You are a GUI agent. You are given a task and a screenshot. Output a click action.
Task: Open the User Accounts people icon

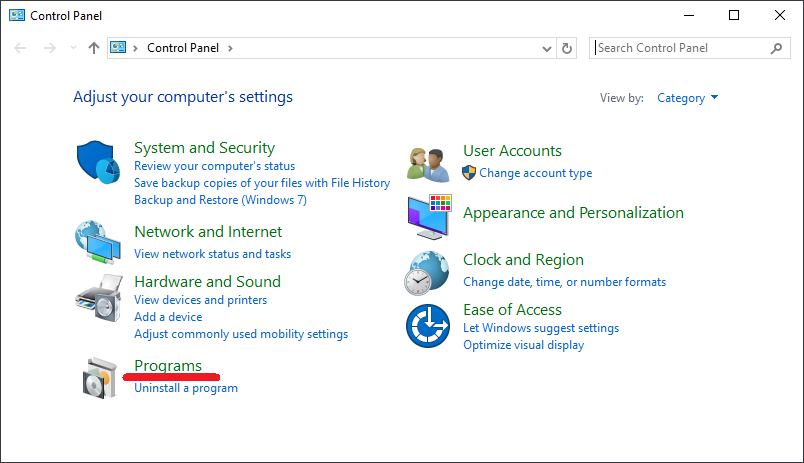[428, 165]
